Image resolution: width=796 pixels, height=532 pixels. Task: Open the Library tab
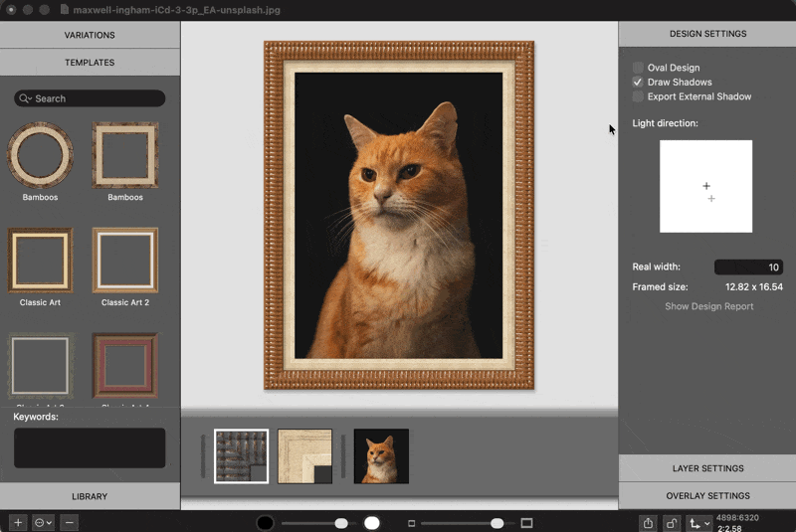[x=90, y=496]
